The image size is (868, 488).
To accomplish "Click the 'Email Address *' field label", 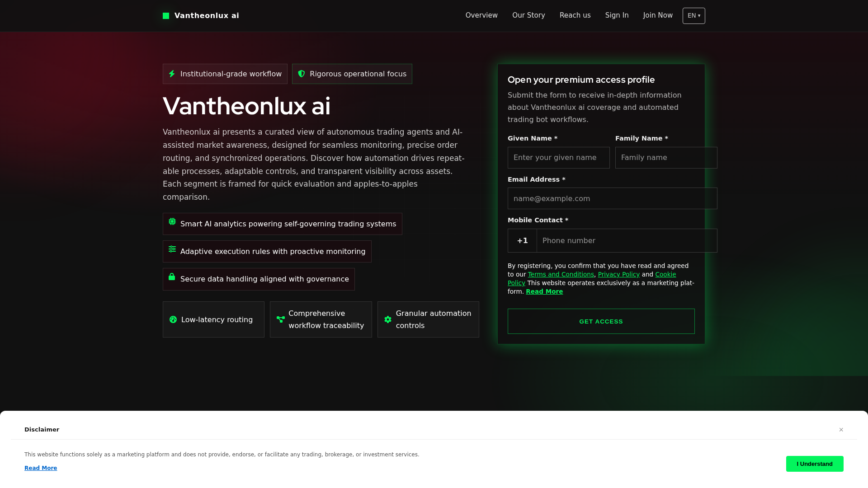I will click(537, 179).
